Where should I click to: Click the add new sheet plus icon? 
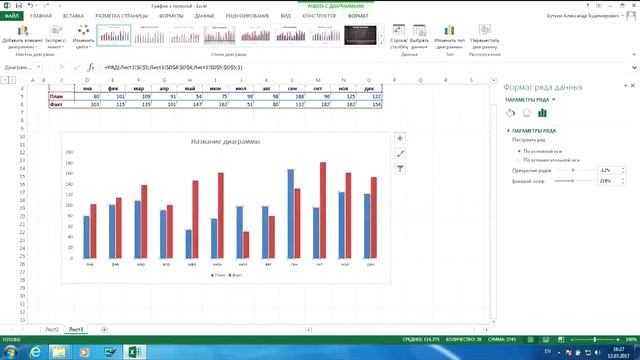tap(104, 329)
